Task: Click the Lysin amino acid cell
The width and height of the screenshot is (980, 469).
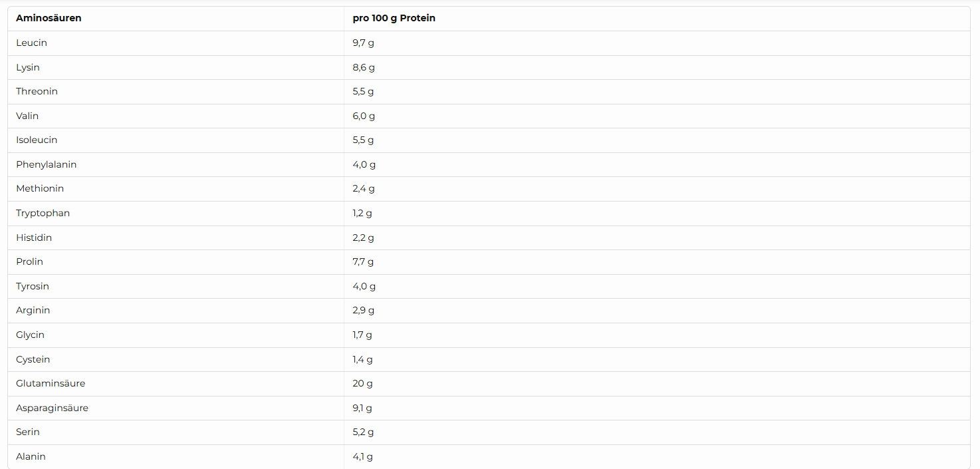Action: 28,67
